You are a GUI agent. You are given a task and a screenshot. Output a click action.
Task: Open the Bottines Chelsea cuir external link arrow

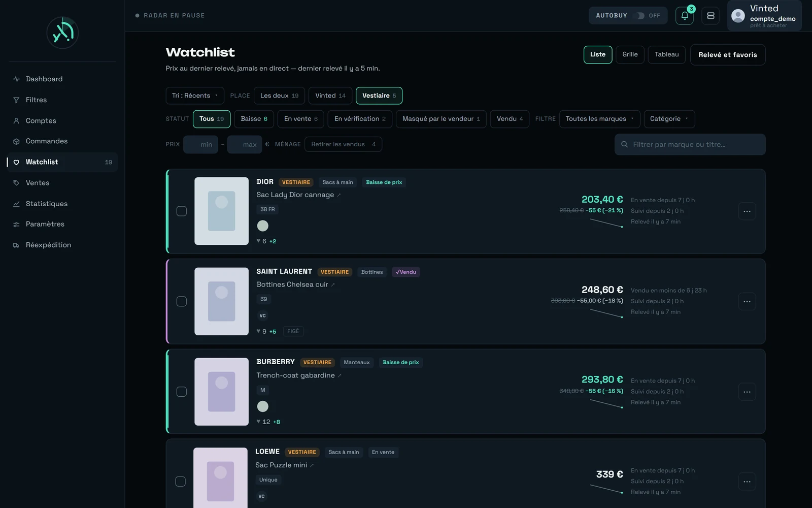[333, 285]
